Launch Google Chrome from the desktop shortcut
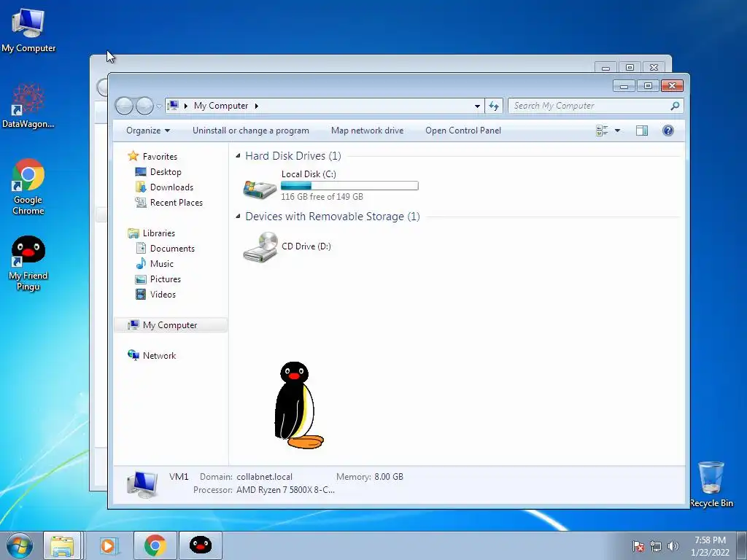747x560 pixels. coord(28,187)
